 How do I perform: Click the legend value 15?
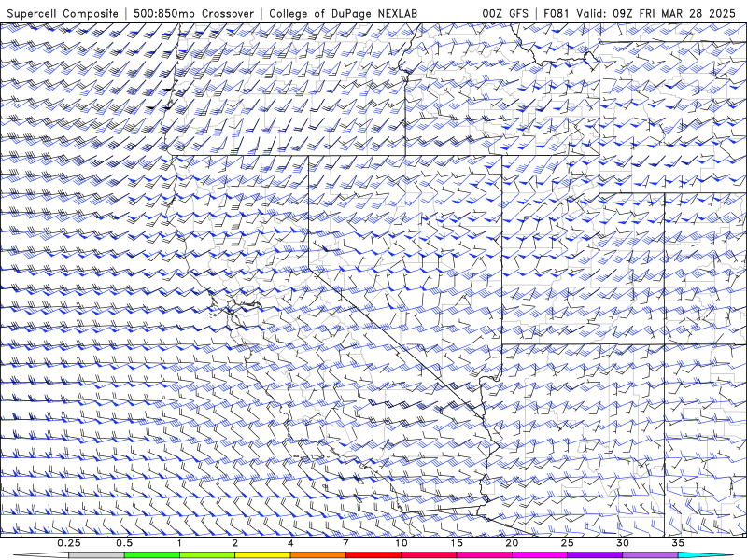click(x=457, y=543)
